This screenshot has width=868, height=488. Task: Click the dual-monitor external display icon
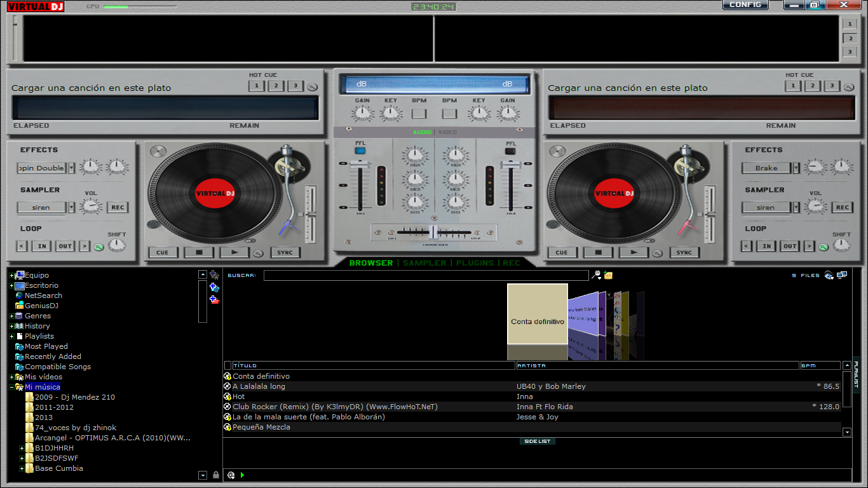841,274
